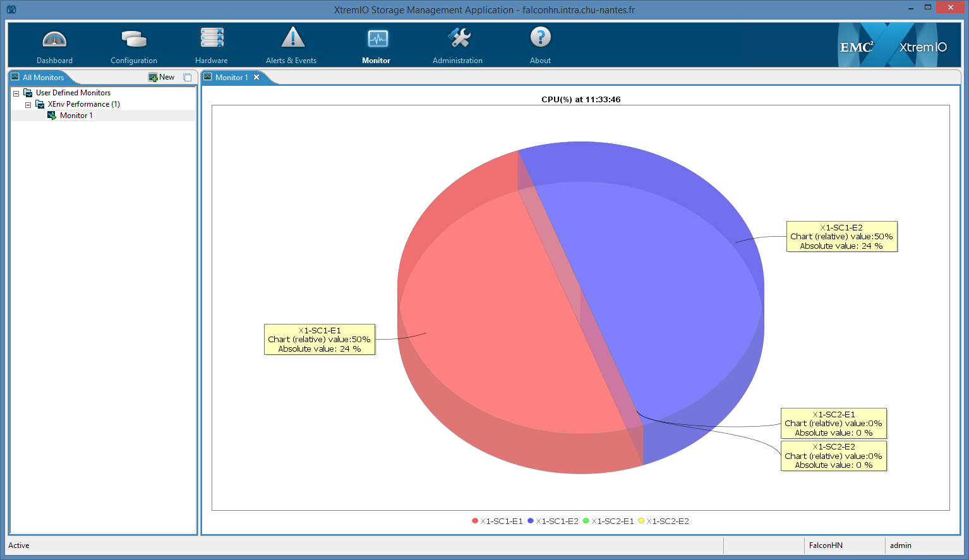Open the About question mark icon
The width and height of the screenshot is (969, 560).
pos(540,38)
